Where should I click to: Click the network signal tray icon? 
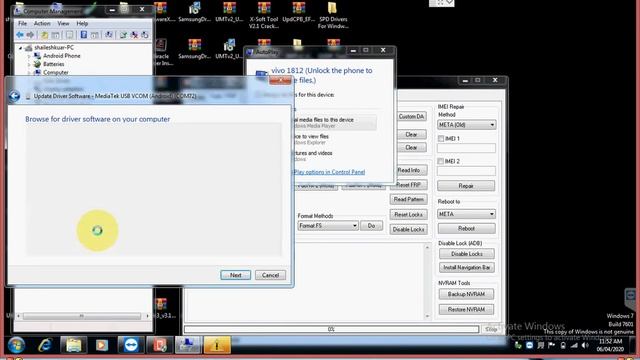coord(574,345)
